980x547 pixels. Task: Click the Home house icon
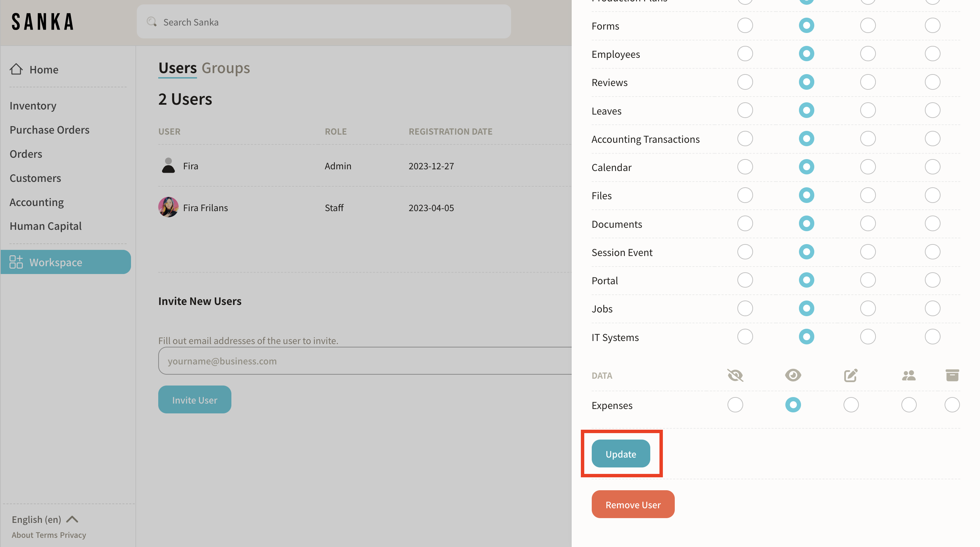pos(16,69)
